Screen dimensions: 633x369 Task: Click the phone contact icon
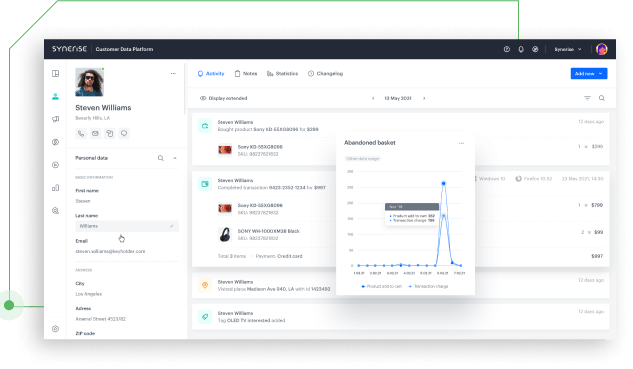pos(81,133)
